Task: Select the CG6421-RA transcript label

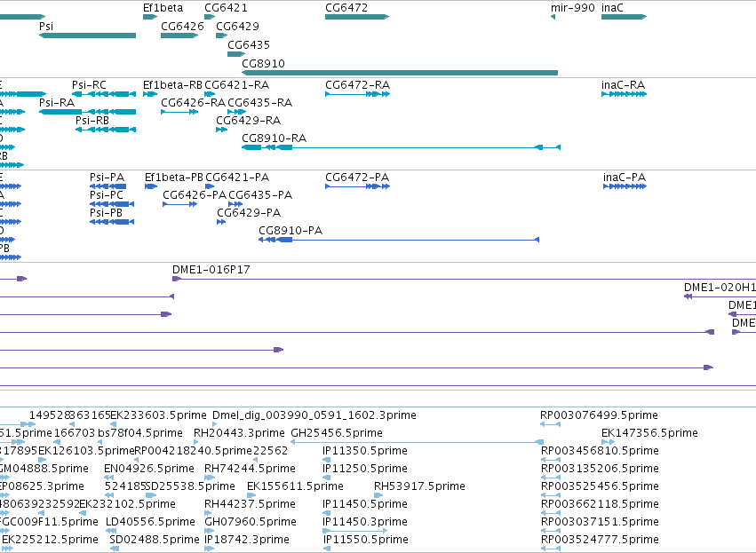Action: click(236, 85)
